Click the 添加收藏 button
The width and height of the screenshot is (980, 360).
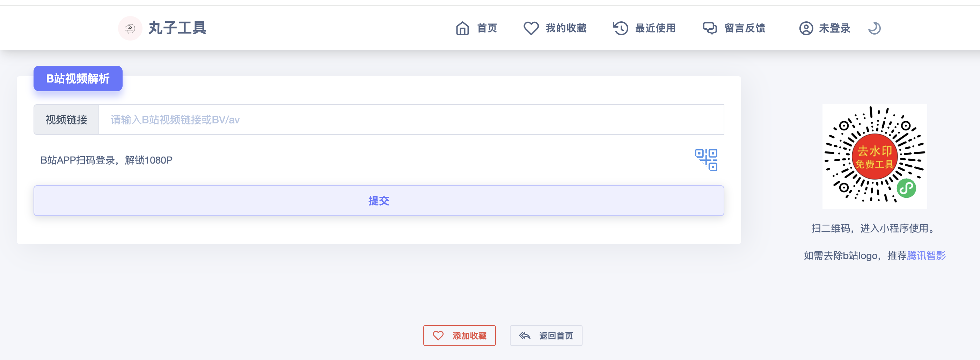coord(459,335)
